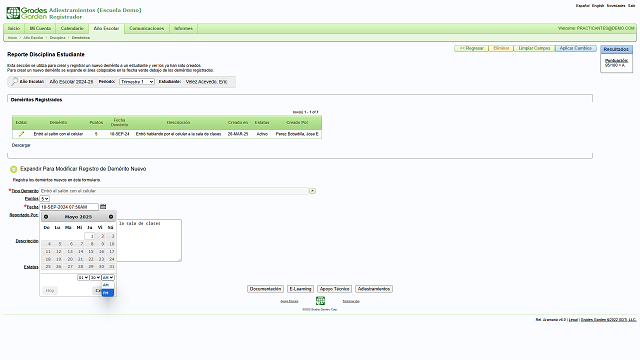Edit the demerit row with the pencil icon
The height and width of the screenshot is (360, 640).
(21, 134)
